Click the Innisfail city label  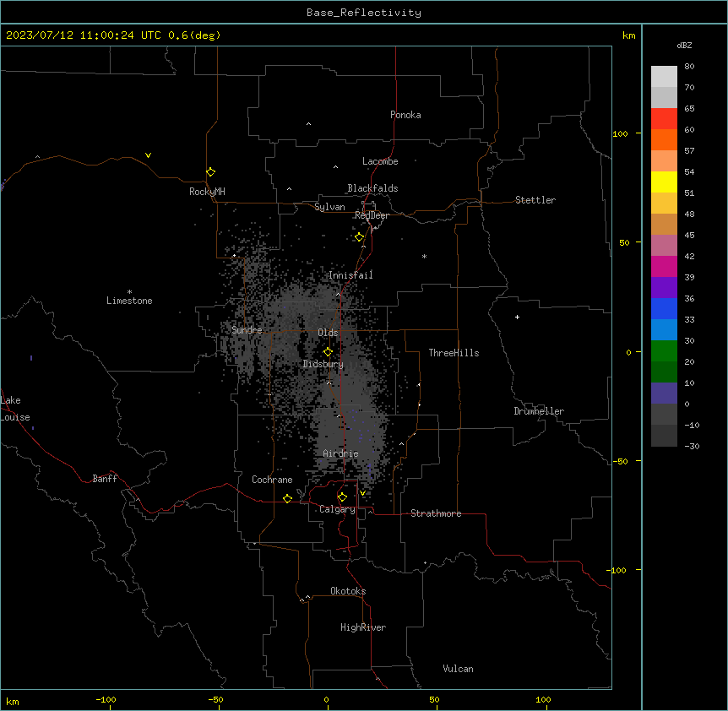tap(350, 275)
